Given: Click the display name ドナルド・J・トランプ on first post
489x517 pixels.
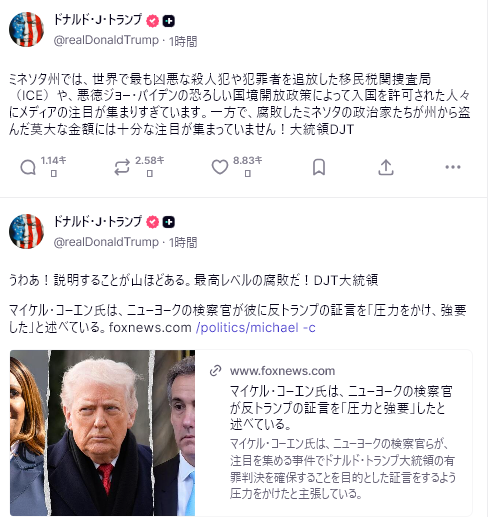Looking at the screenshot, I should [x=98, y=20].
